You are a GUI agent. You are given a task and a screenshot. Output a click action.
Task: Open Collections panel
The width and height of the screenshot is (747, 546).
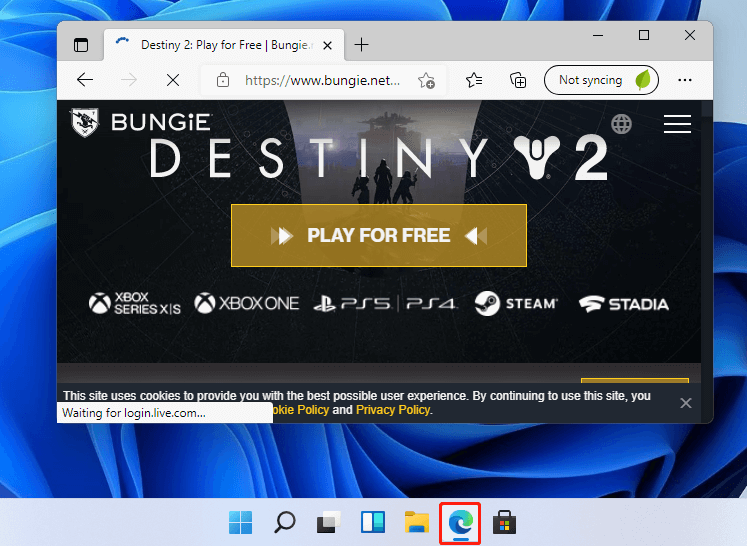(518, 80)
